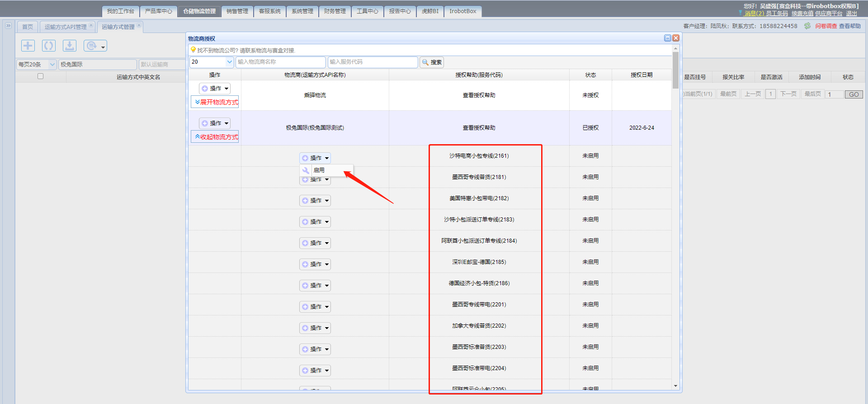Click the 消息(2) link
The image size is (868, 404).
(754, 14)
